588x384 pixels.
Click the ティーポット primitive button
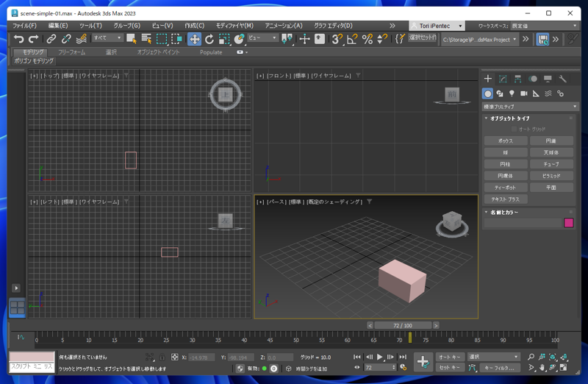[x=505, y=188]
